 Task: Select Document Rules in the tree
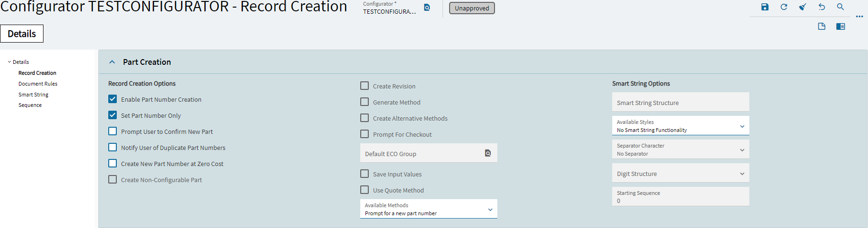[38, 84]
